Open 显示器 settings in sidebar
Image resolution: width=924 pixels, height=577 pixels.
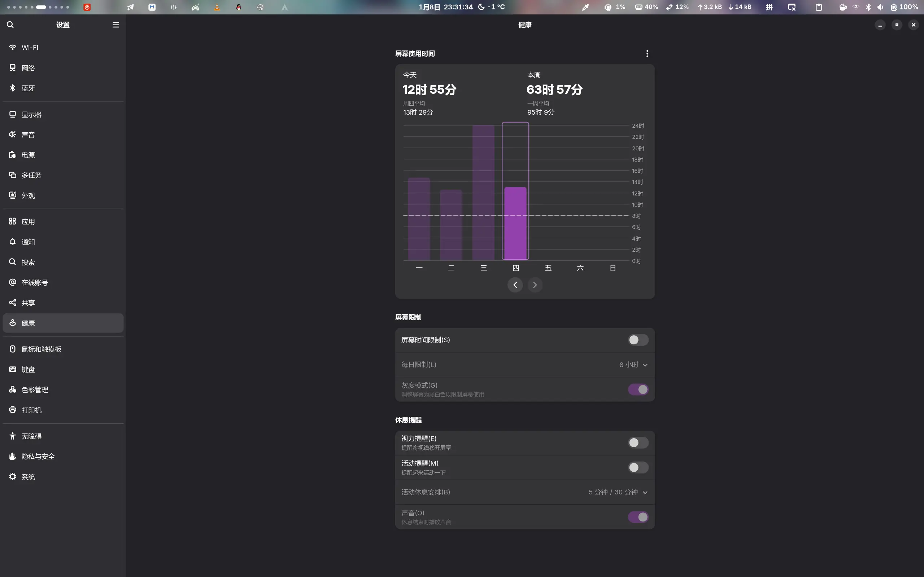31,114
